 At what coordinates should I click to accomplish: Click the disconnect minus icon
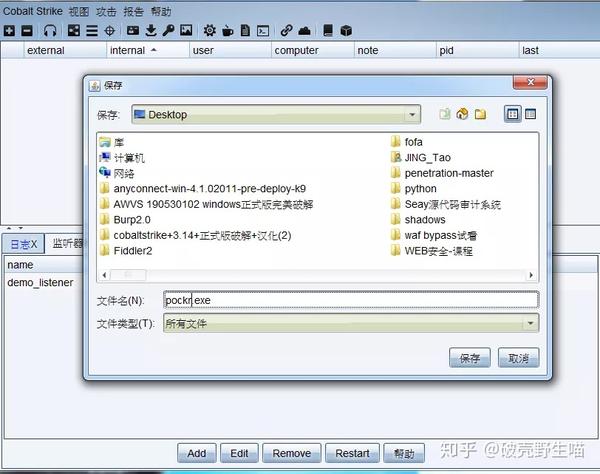(27, 31)
